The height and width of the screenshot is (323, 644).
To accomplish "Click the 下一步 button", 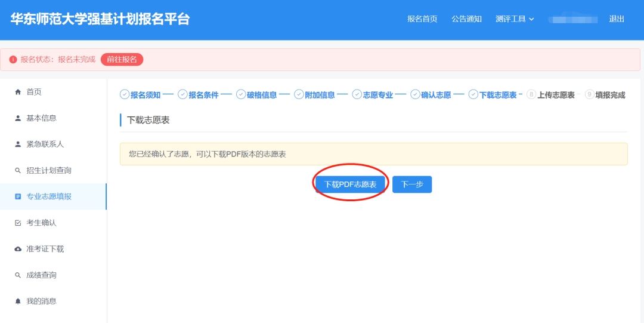I will click(x=412, y=184).
